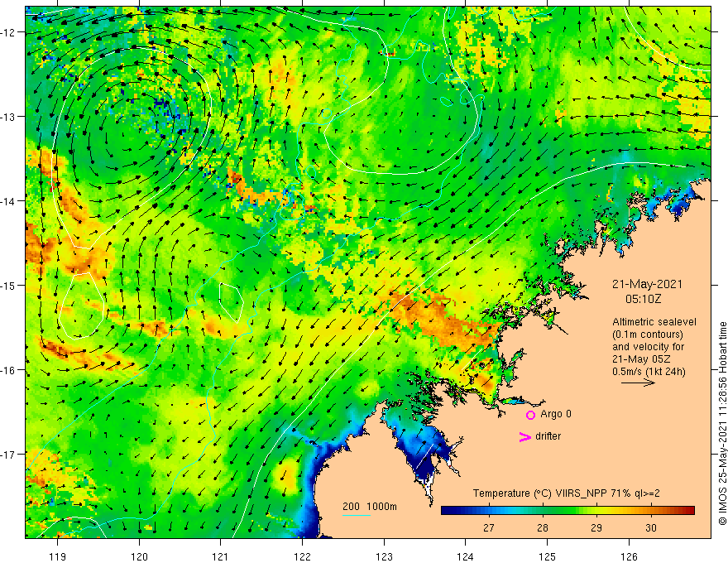Click the 121 longitude axis label
The width and height of the screenshot is (728, 563).
(221, 556)
